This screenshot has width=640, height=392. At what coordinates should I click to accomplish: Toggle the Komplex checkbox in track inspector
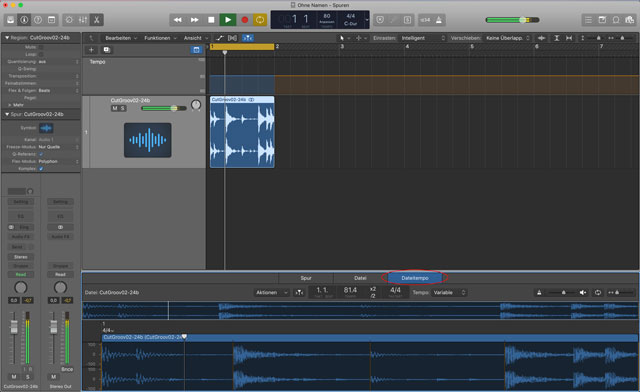[x=41, y=169]
